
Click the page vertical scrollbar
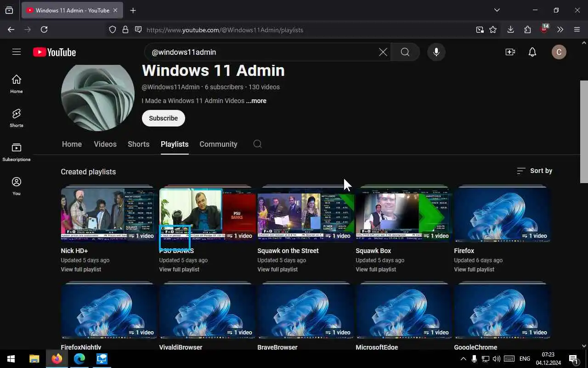coord(584,131)
